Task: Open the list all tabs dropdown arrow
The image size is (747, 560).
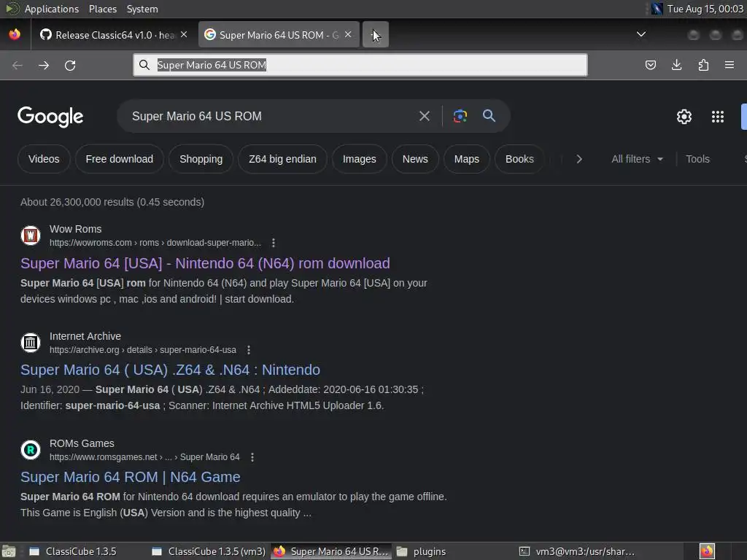Action: coord(641,34)
